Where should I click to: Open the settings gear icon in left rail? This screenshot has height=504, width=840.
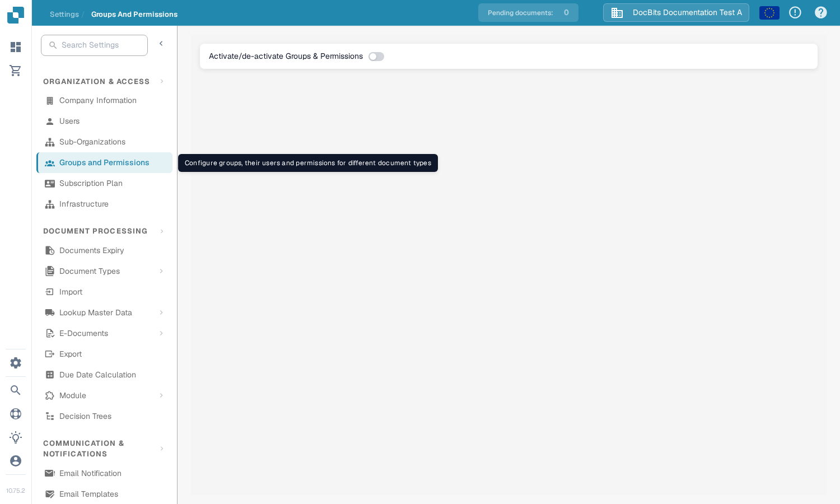16,363
